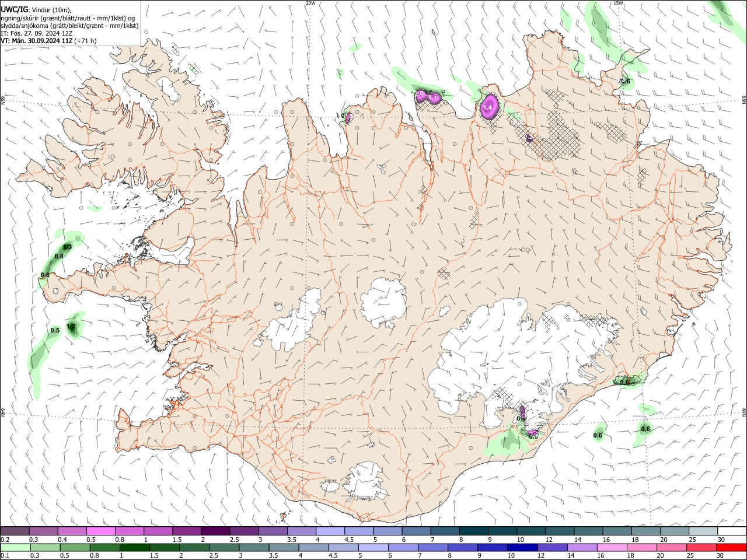
Task: Pick the white snow legend swatch labeled 30
Action: (x=731, y=531)
